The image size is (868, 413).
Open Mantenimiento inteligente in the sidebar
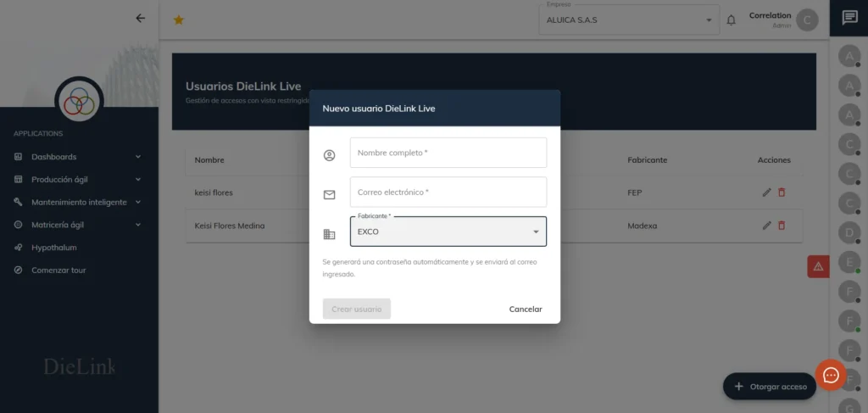click(79, 202)
